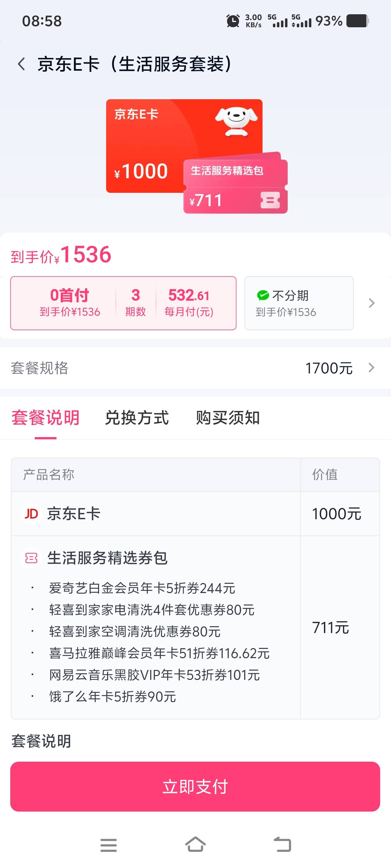Tap the 爱奇艺白金会员年卡 coupon line

point(142,588)
